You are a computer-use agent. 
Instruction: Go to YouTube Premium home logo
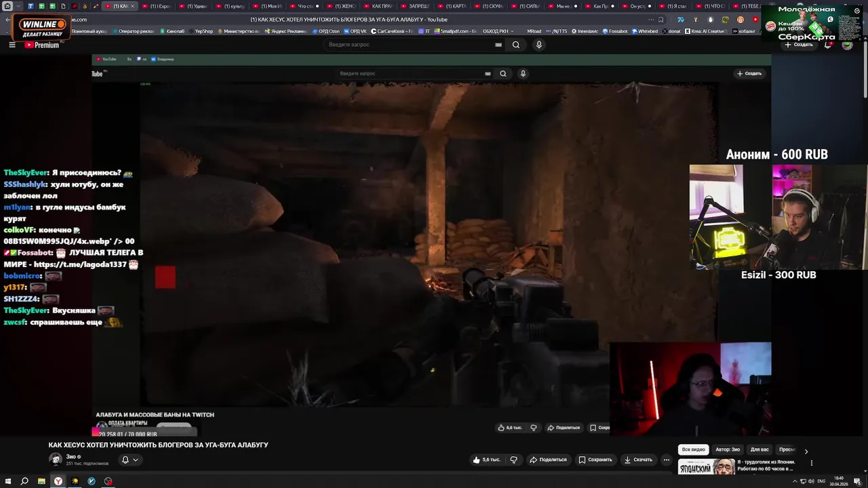tap(42, 45)
